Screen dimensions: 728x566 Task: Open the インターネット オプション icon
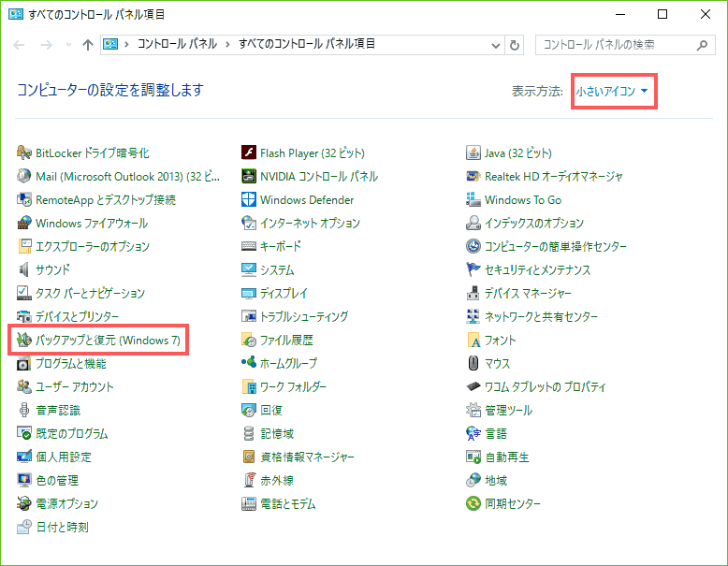(249, 223)
